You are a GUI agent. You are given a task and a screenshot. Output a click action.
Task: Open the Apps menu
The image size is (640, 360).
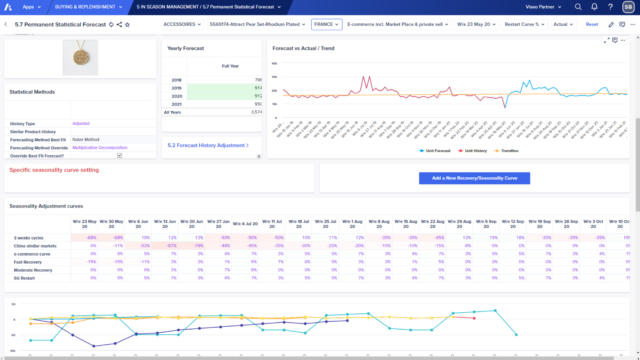click(31, 7)
